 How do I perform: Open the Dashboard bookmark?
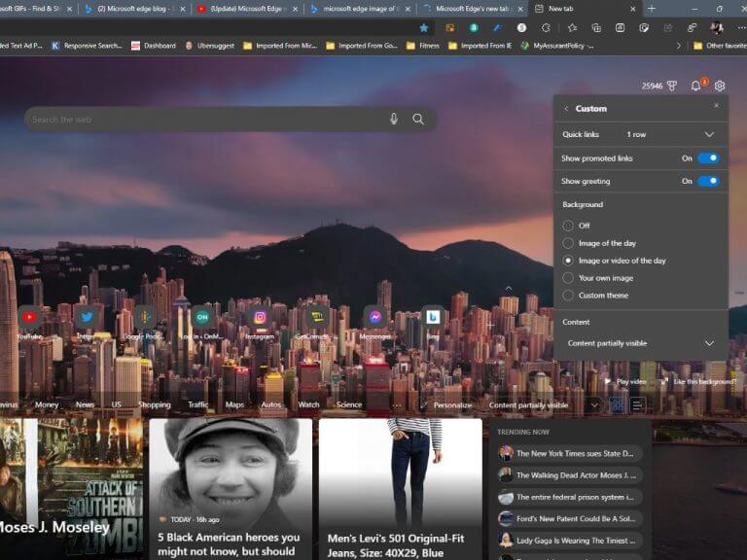click(154, 46)
